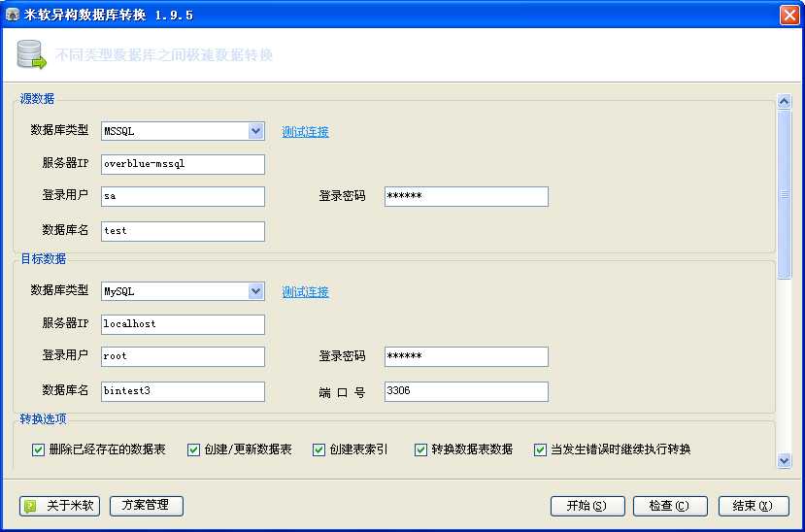Click source server IP field overblue-mssql

click(183, 164)
